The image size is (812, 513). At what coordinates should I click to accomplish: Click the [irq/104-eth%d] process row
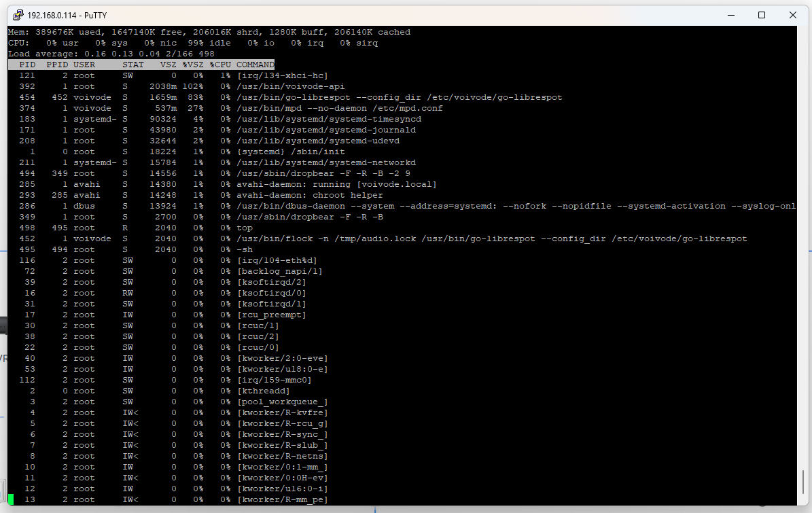(x=168, y=260)
